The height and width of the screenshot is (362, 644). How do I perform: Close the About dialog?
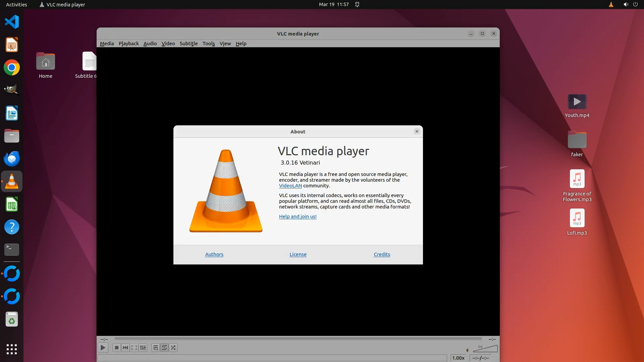417,131
